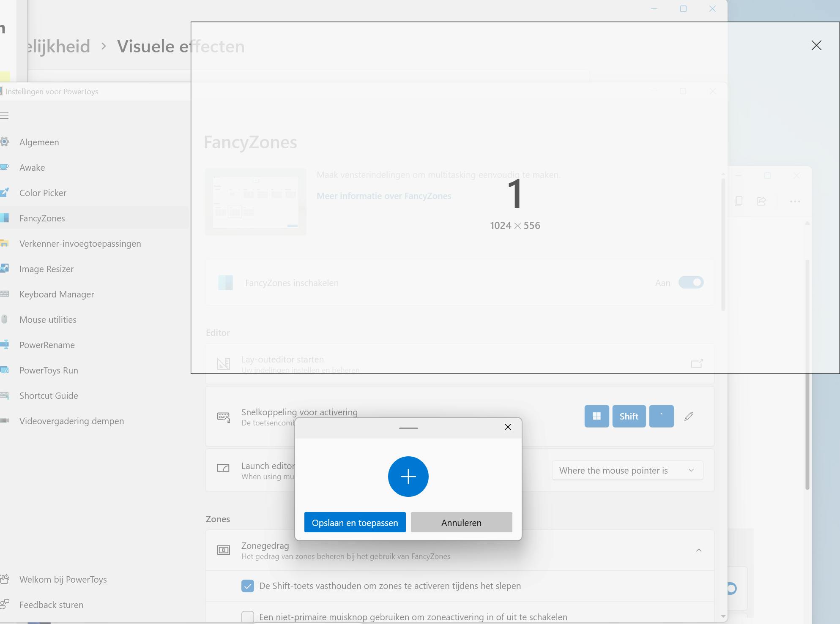Click the Zonegedrag section icon
Viewport: 840px width, 624px height.
pos(223,550)
